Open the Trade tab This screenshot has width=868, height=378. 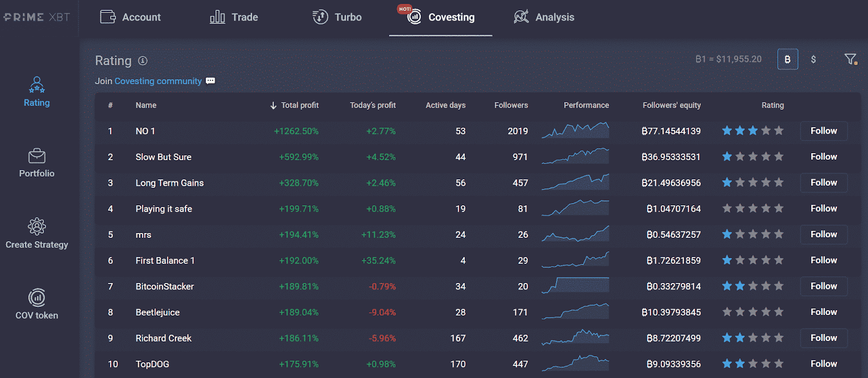click(x=234, y=17)
